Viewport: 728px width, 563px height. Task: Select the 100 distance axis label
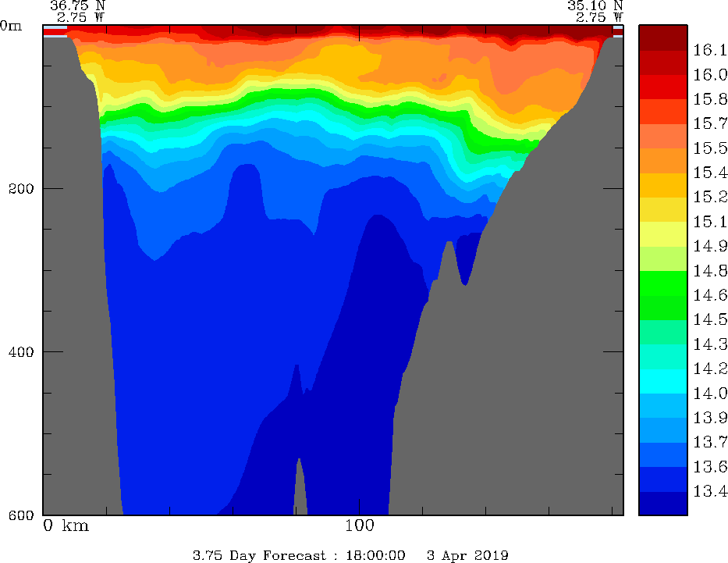pos(360,526)
